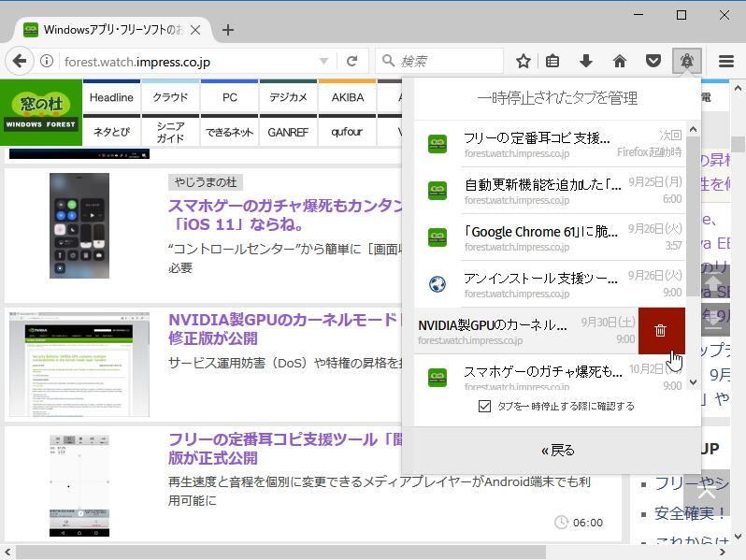
Task: Open the クラウド nav tab
Action: click(x=170, y=97)
